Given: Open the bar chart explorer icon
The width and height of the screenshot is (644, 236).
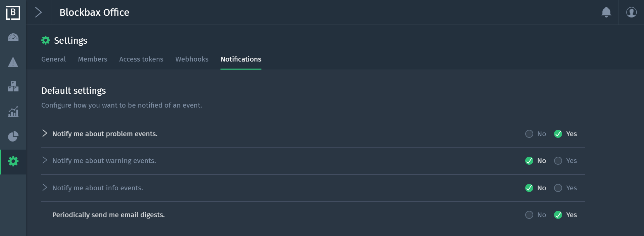Looking at the screenshot, I should (13, 111).
